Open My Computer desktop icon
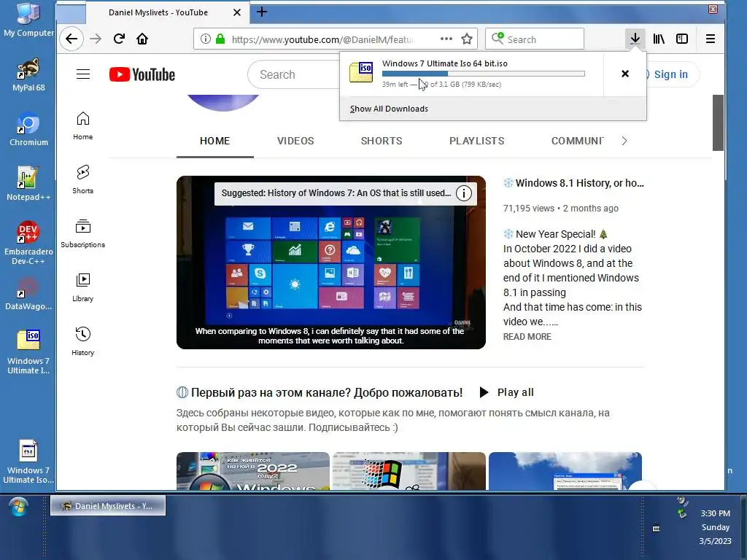 pyautogui.click(x=28, y=20)
